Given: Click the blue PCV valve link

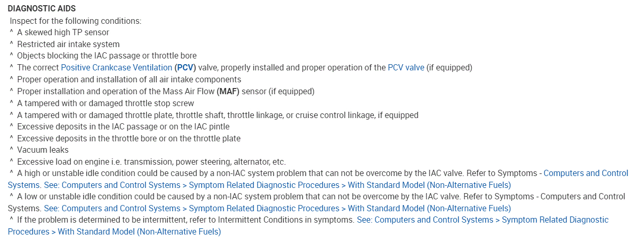Looking at the screenshot, I should (x=406, y=67).
